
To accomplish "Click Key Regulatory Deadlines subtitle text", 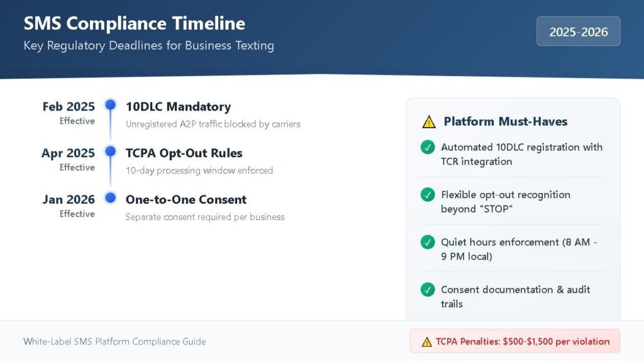I will [x=148, y=46].
